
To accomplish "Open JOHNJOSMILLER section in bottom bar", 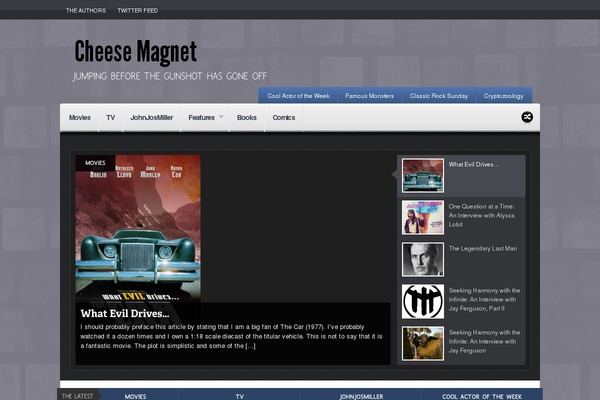I will coord(361,397).
